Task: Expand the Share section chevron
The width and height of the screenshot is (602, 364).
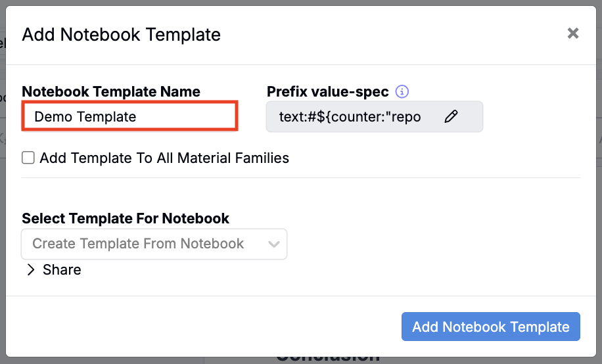Action: (31, 270)
